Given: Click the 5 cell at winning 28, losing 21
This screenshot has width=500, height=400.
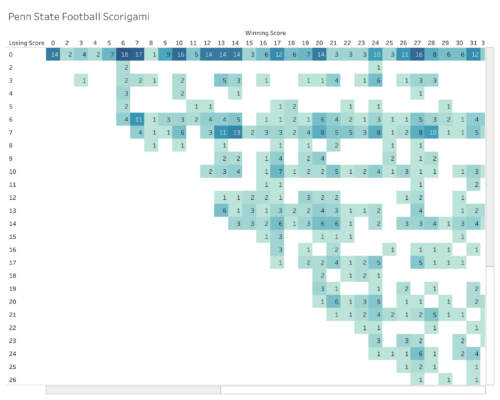Looking at the screenshot, I should (431, 314).
